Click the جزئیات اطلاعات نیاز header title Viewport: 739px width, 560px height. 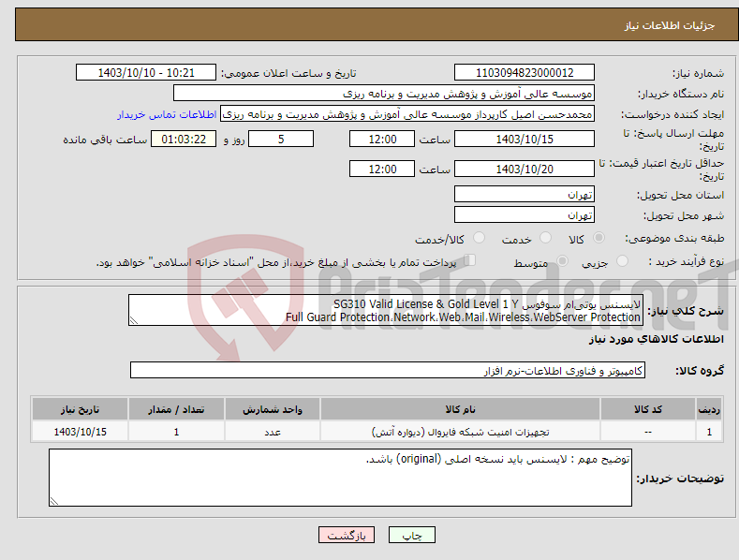670,25
